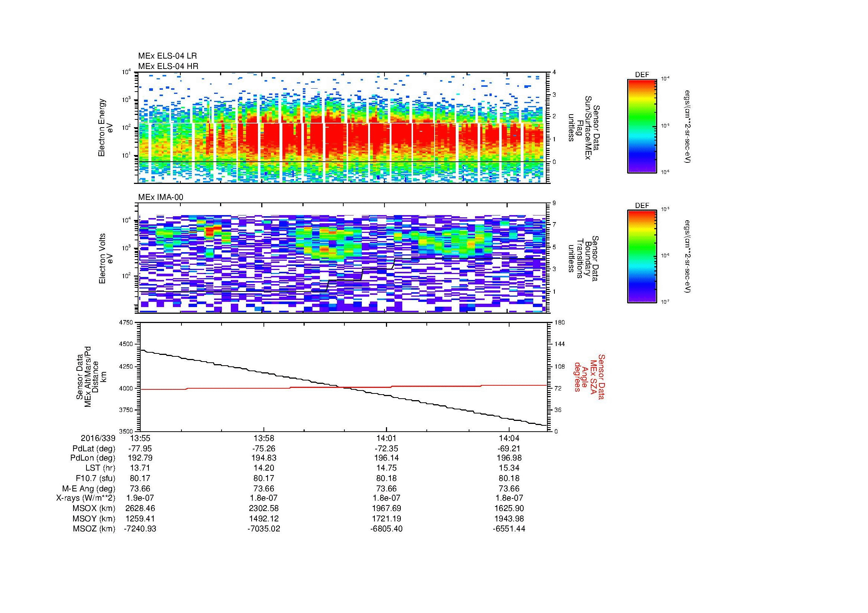The image size is (868, 613).
Task: Click the PdLat value -72.35
Action: 386,449
